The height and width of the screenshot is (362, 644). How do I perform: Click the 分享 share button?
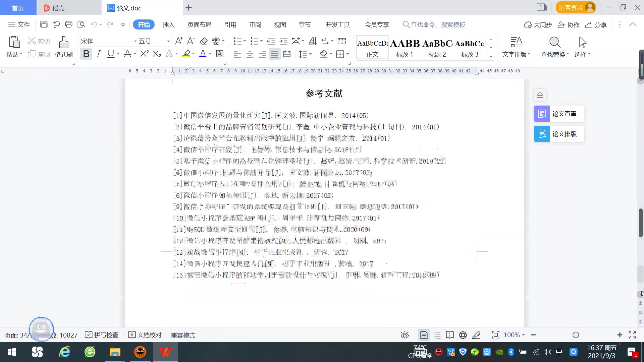pos(596,25)
